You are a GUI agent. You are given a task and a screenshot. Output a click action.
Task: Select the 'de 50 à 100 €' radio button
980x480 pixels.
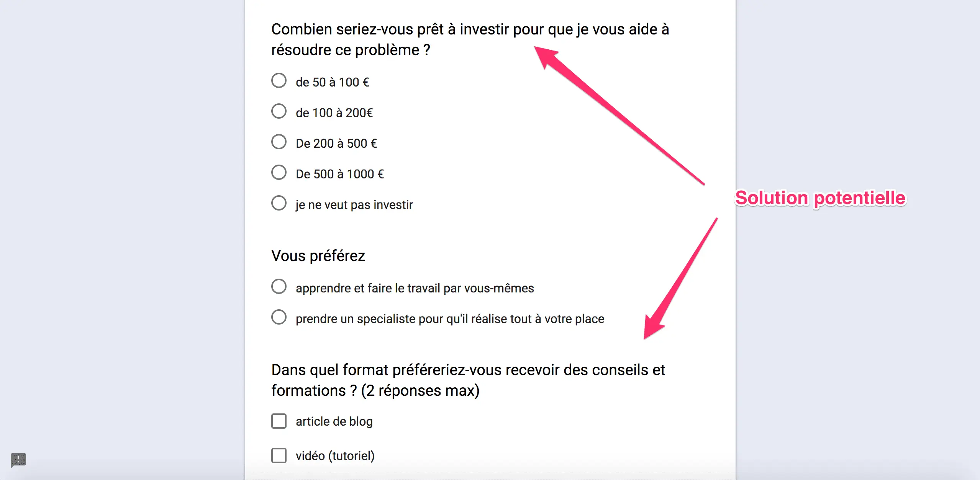point(279,81)
